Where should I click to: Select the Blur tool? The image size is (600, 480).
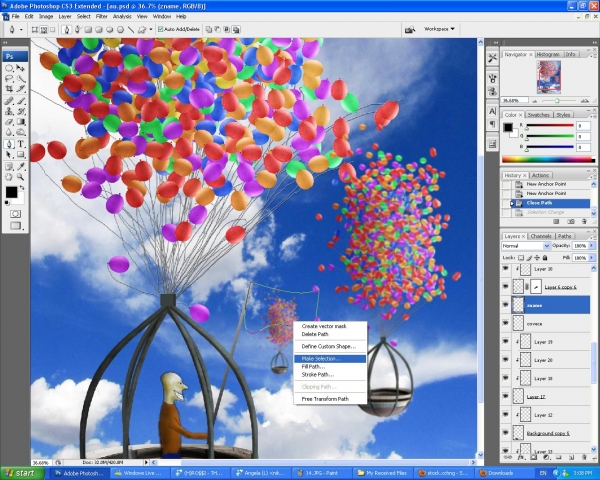click(x=9, y=132)
